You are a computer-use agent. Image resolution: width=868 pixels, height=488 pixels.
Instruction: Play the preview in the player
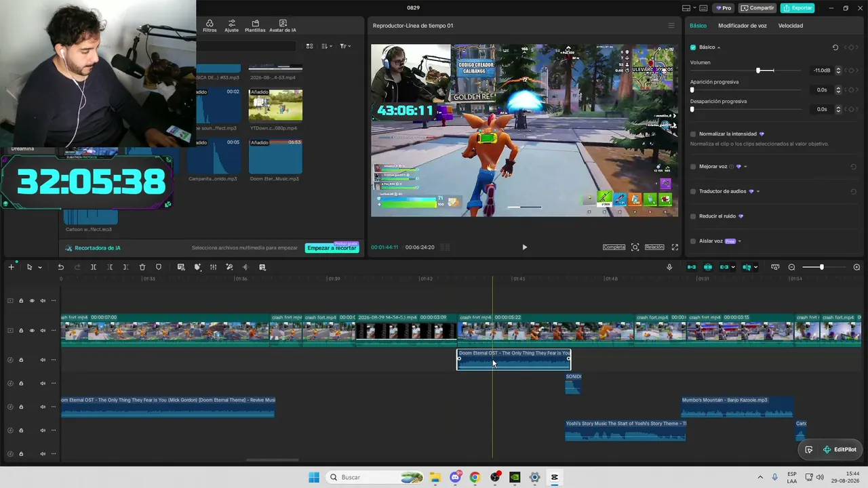(x=524, y=247)
